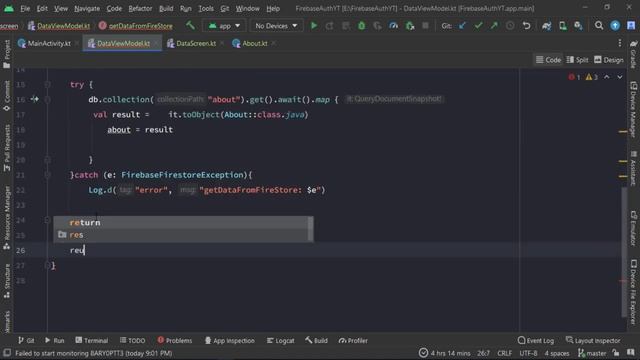Click the 4 spaces indent setting
This screenshot has height=360, width=640.
tap(556, 353)
